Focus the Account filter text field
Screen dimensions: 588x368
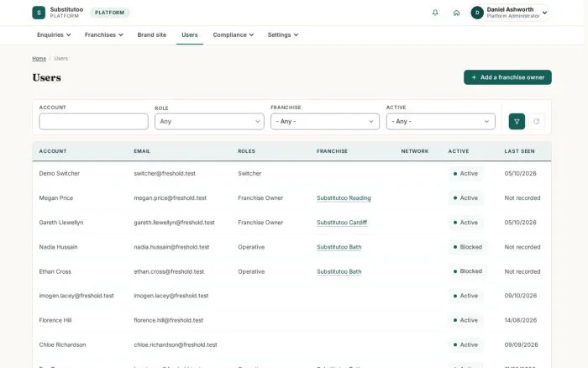tap(94, 122)
